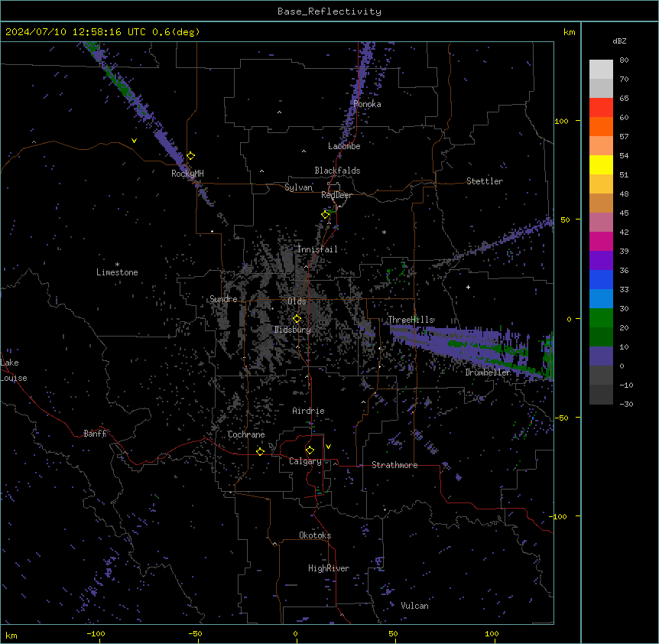Click the white 80 dBZ legend color
The height and width of the screenshot is (644, 659).
(601, 70)
